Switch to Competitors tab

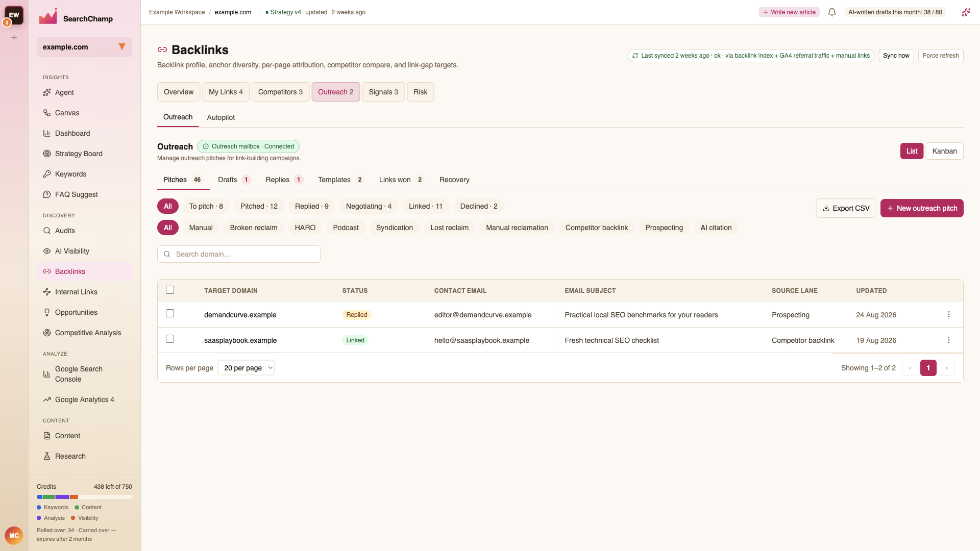click(x=280, y=92)
